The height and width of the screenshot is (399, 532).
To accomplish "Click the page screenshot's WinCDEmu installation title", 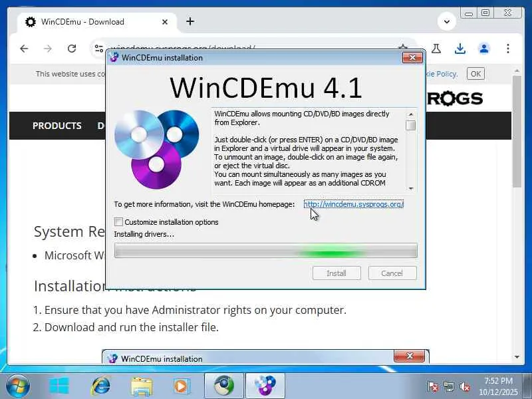I will [162, 358].
